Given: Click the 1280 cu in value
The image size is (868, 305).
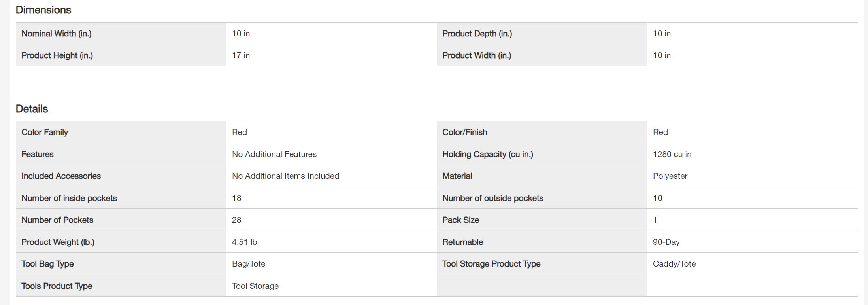Looking at the screenshot, I should coord(672,154).
